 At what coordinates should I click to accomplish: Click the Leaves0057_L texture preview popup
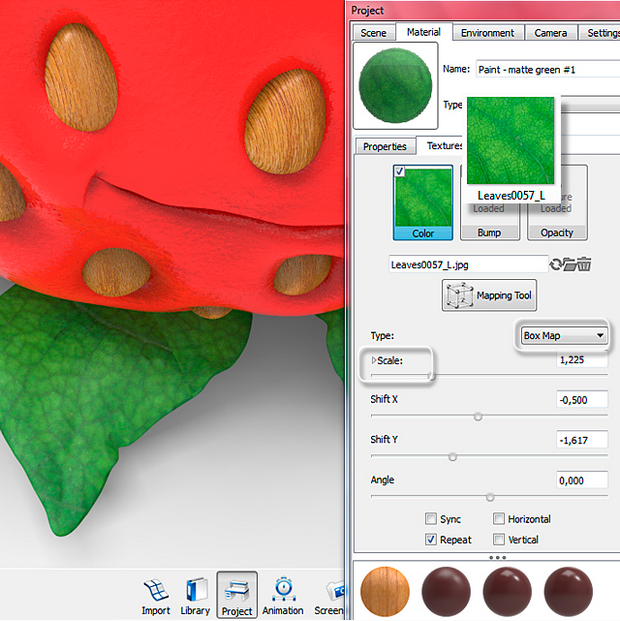511,149
